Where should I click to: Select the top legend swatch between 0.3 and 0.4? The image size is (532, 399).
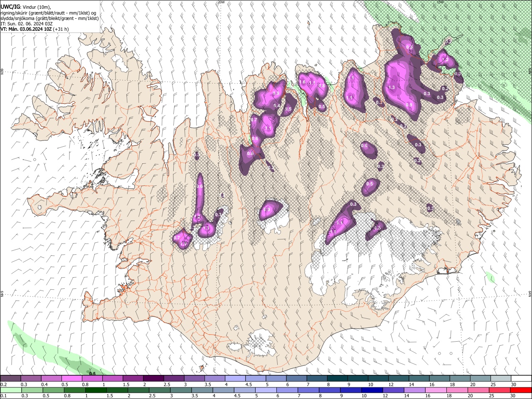tap(31, 379)
